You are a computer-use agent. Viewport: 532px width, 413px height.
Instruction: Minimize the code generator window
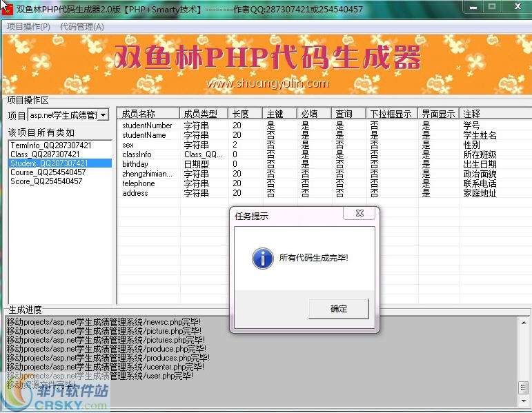[473, 7]
